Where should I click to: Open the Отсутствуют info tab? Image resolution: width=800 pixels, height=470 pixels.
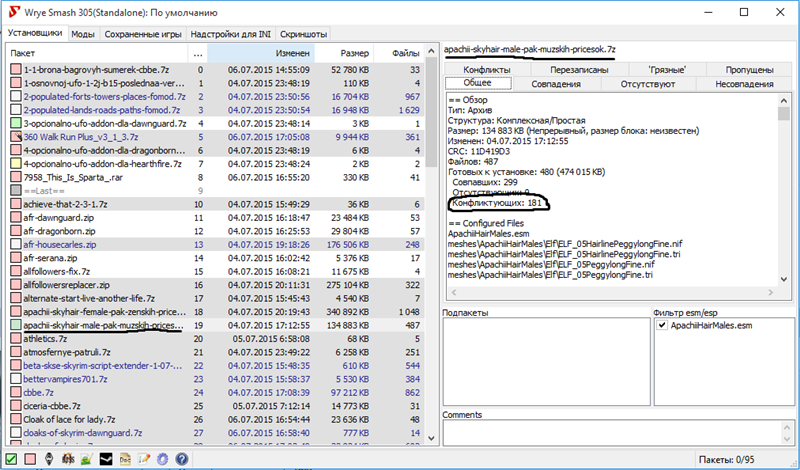click(x=648, y=84)
